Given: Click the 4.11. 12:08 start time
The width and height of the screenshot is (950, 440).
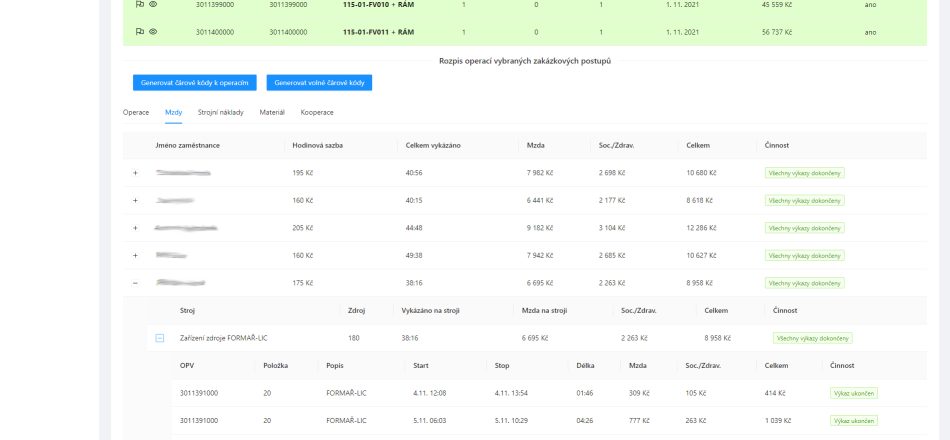Looking at the screenshot, I should [x=430, y=393].
